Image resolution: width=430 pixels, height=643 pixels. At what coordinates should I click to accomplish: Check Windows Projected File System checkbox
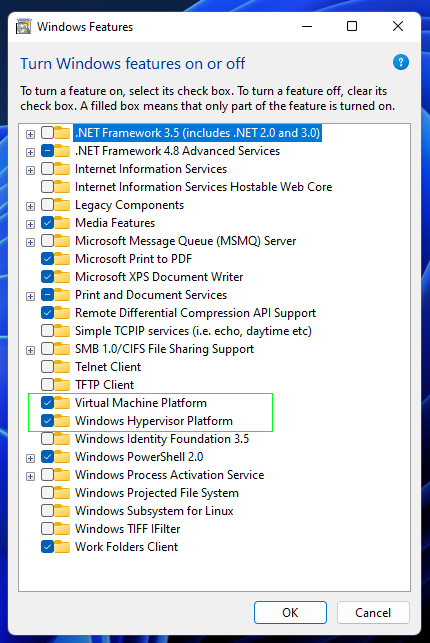48,493
